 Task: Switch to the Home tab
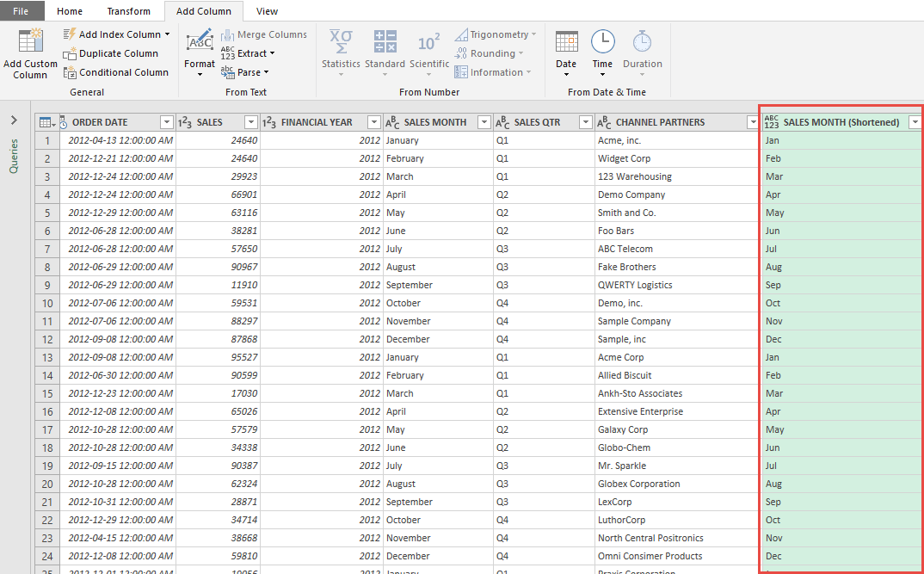70,11
